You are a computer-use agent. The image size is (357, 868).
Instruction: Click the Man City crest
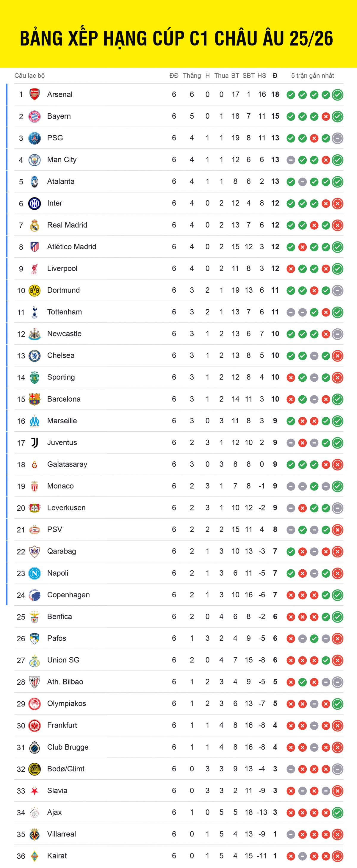[35, 160]
